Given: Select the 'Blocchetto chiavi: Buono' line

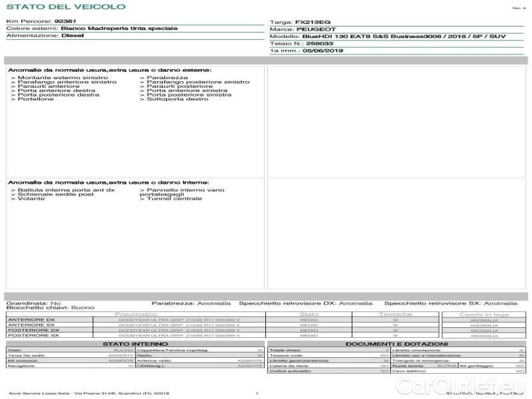Looking at the screenshot, I should coord(51,308).
